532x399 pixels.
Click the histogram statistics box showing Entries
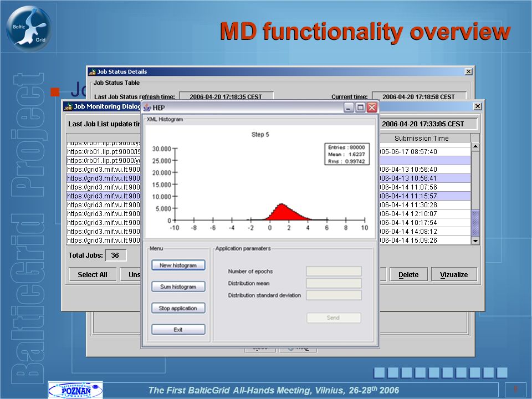point(347,154)
